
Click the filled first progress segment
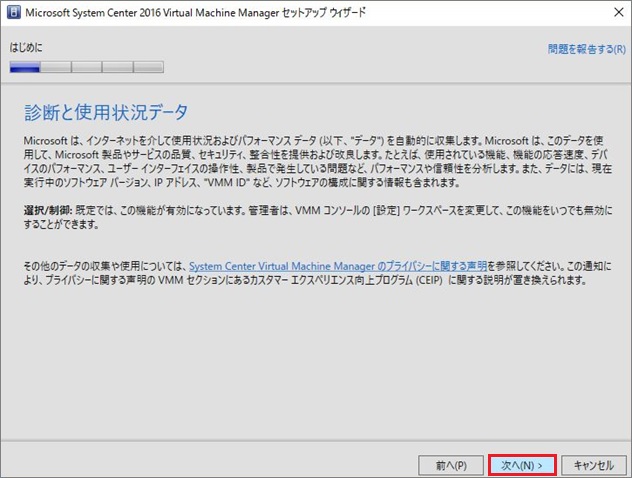25,68
